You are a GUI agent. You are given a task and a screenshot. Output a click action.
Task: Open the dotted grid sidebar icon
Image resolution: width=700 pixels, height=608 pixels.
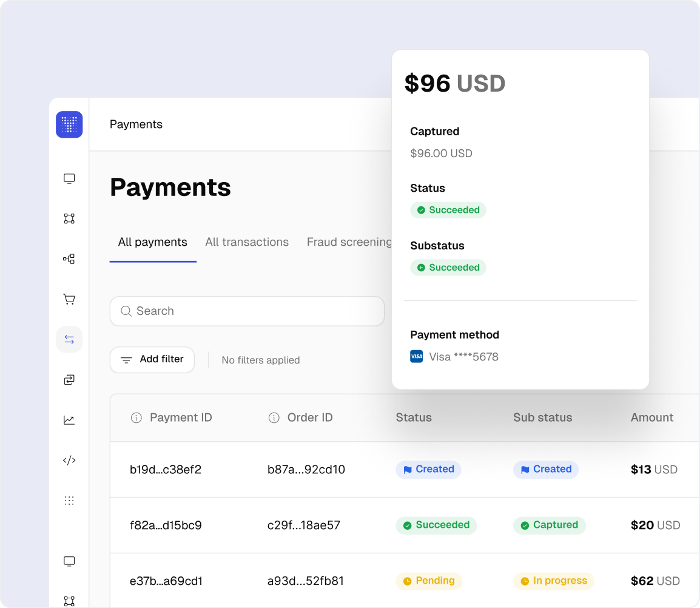69,501
